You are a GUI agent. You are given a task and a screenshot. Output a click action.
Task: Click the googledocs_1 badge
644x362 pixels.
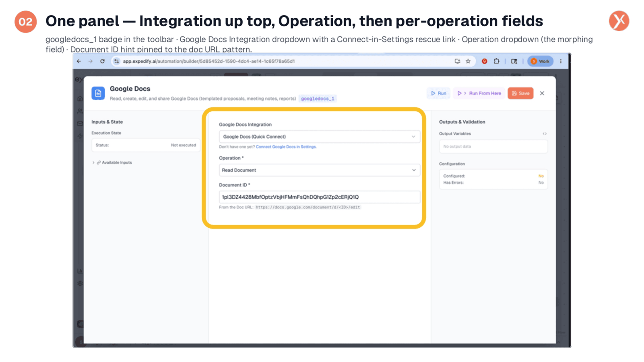coord(318,99)
